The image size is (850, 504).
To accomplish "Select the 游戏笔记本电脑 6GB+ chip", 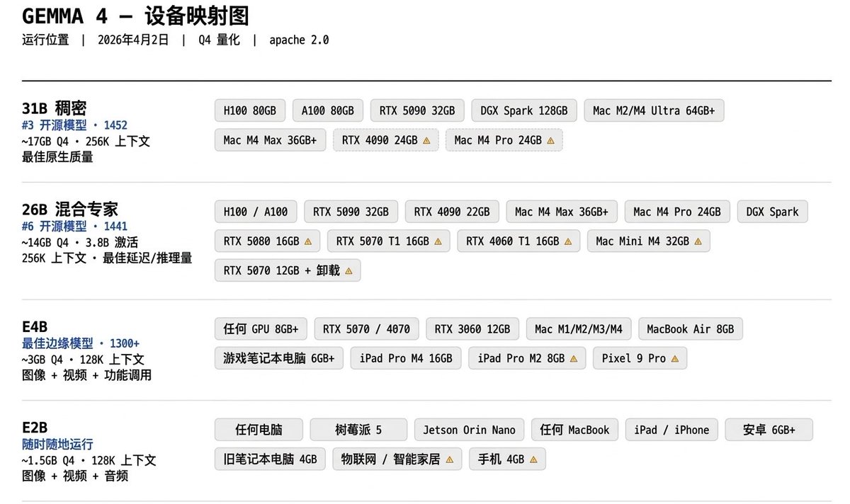I will tap(279, 358).
